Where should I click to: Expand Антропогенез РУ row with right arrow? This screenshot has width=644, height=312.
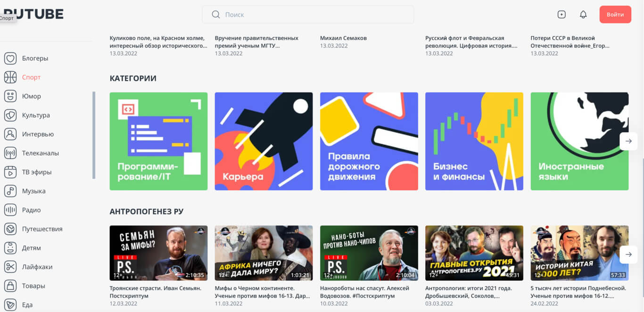[x=628, y=254]
